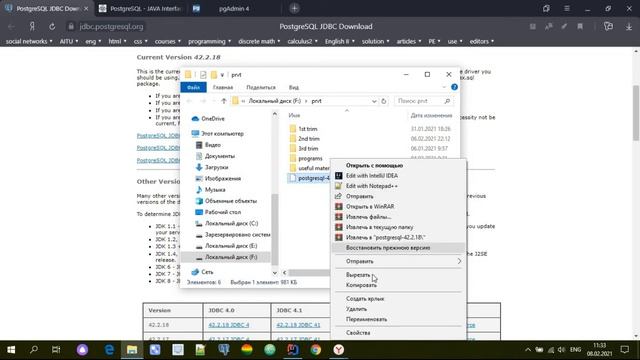Open Изображения in navigation pane
Image resolution: width=640 pixels, height=360 pixels.
(222, 178)
